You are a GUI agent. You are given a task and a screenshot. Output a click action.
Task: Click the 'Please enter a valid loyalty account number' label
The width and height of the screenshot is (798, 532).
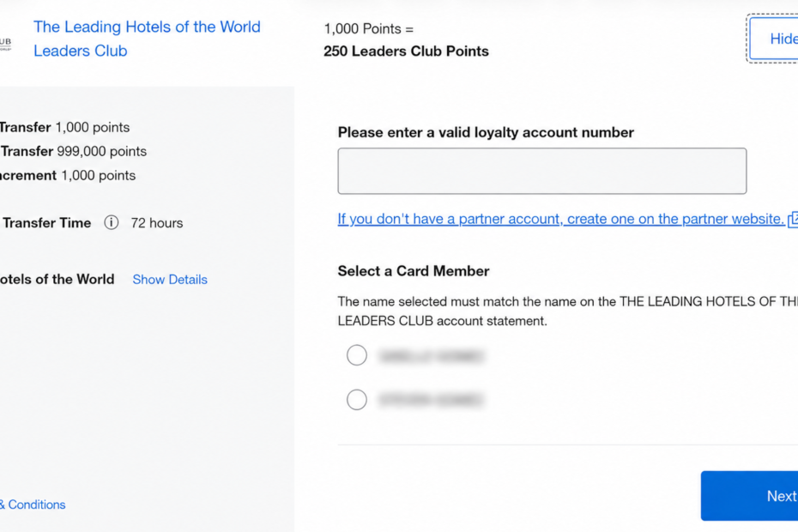(x=486, y=132)
